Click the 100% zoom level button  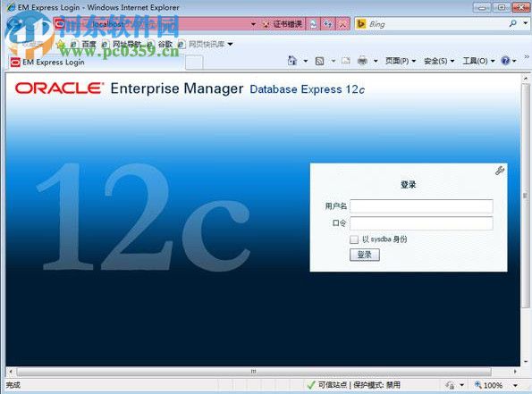(489, 385)
